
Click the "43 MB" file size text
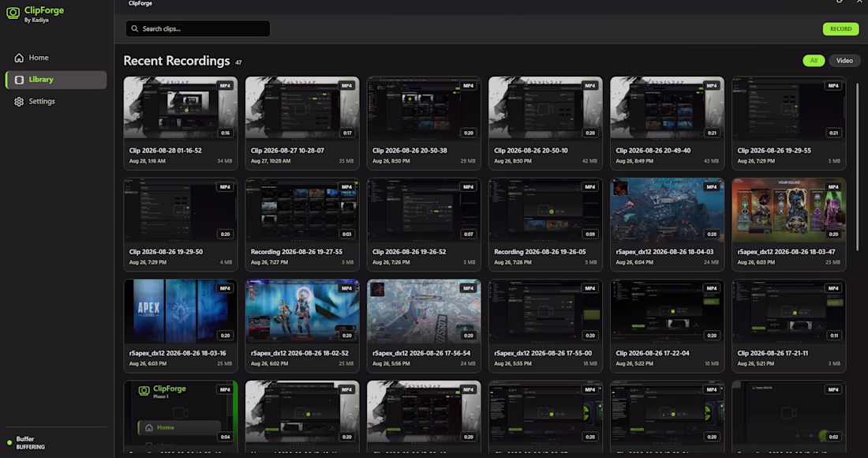pos(711,161)
